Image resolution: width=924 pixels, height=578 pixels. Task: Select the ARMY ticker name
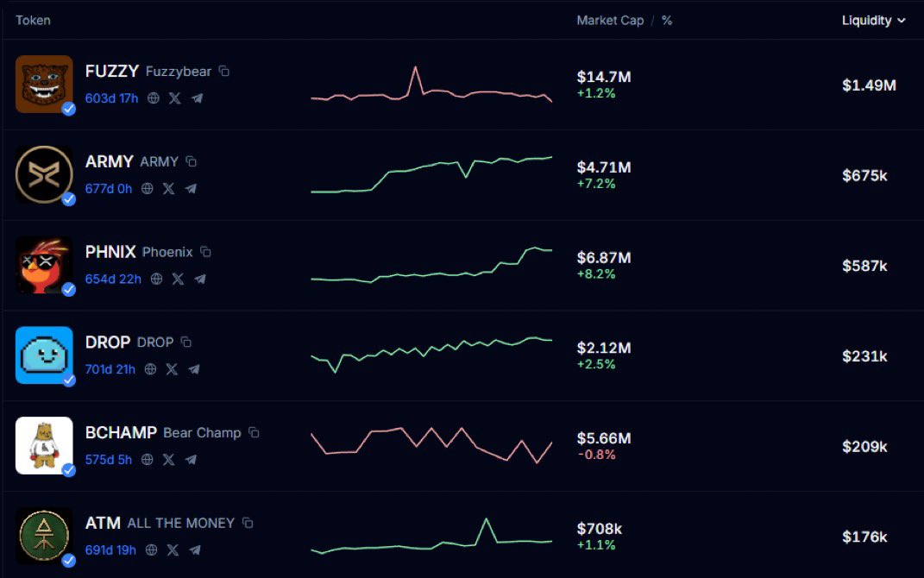point(109,161)
